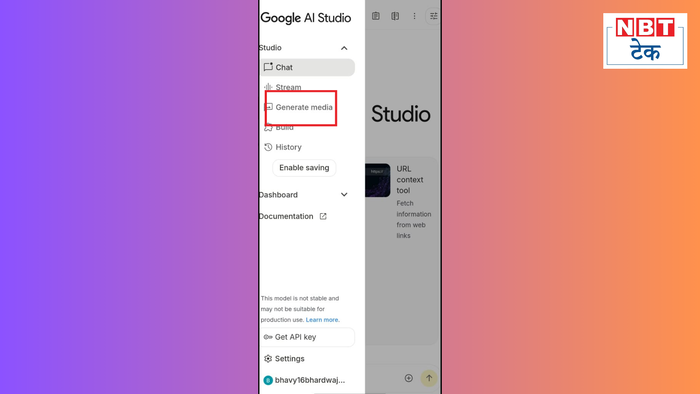Click the key icon beside Get API key

click(x=268, y=337)
